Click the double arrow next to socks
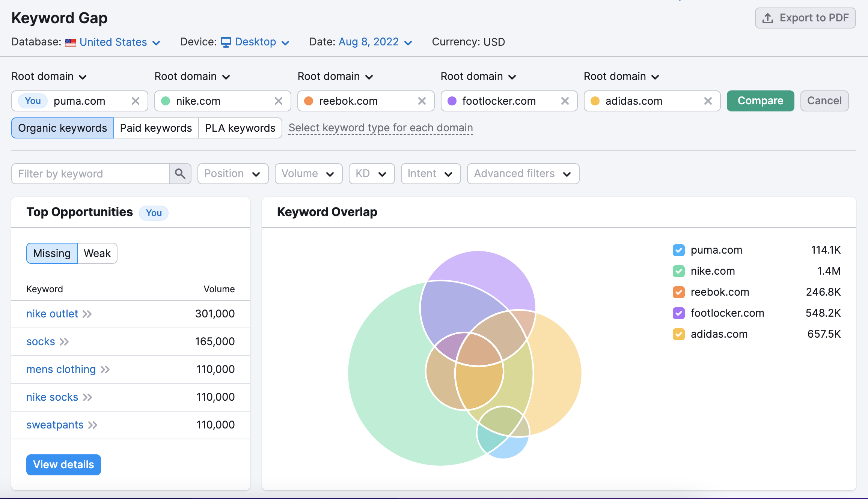Image resolution: width=868 pixels, height=499 pixels. (64, 342)
